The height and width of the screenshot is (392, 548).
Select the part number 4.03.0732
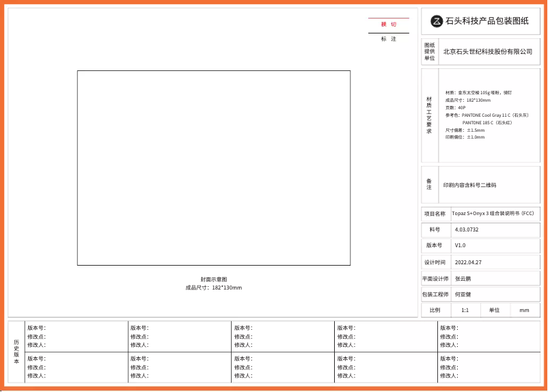point(467,229)
